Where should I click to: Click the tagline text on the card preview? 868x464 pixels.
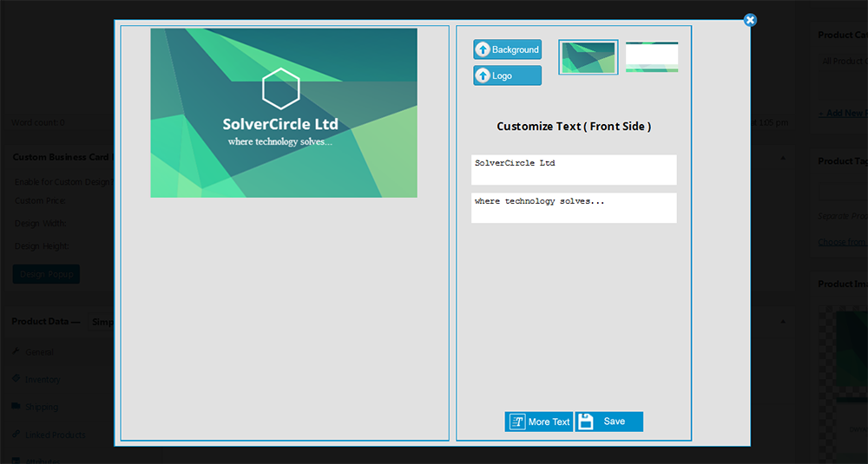coord(280,141)
